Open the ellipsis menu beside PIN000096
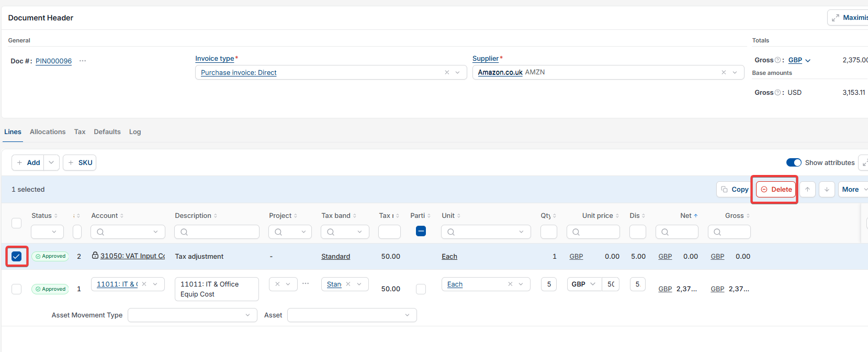Screen dimensions: 868x352 [83, 61]
